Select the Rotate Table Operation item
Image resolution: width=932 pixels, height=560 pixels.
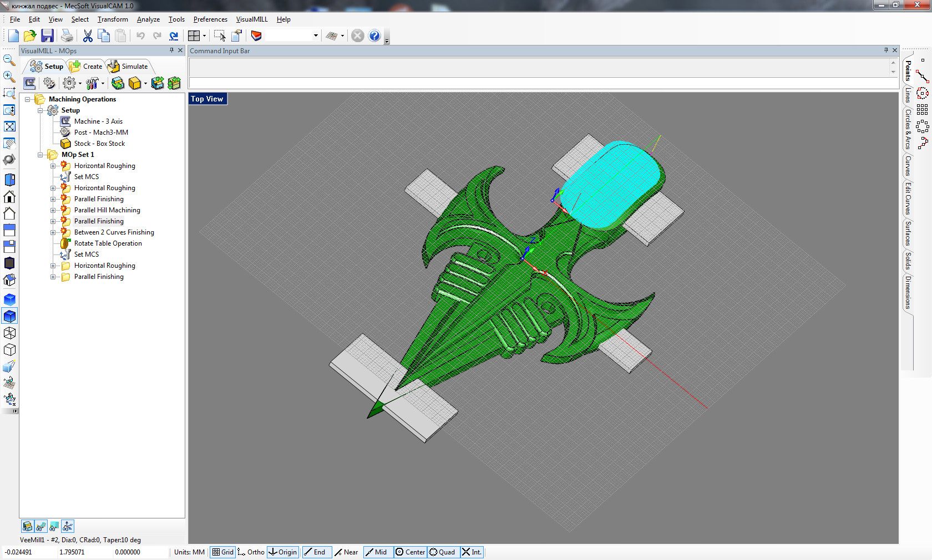coord(108,243)
